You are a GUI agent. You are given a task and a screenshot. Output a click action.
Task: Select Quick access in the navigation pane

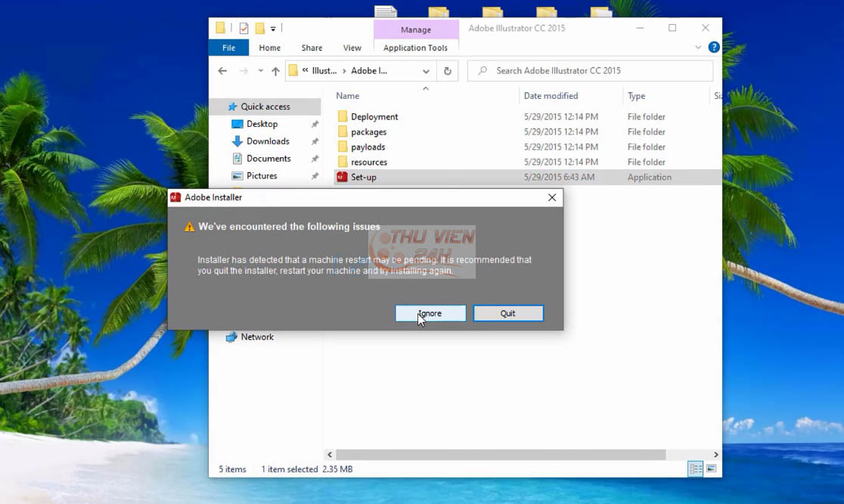265,107
